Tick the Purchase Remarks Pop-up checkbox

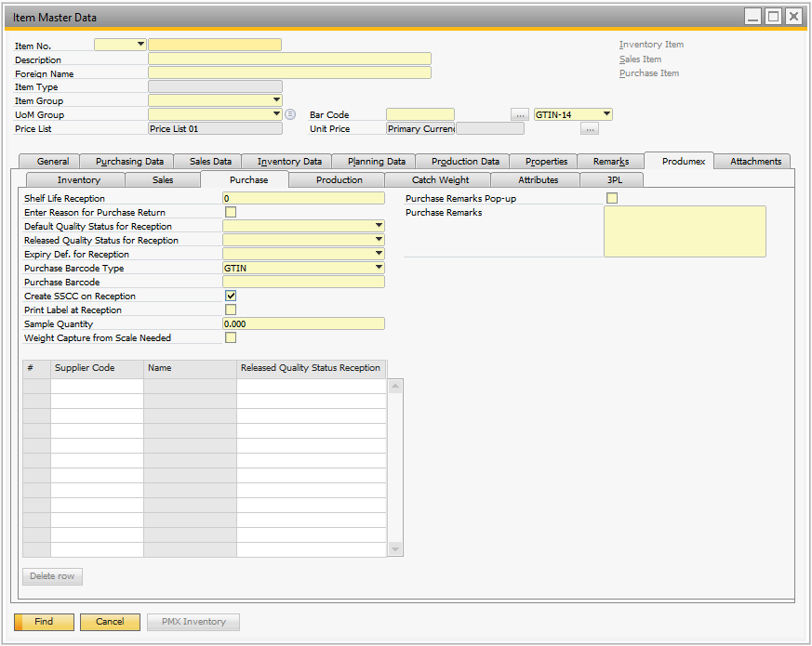point(612,198)
